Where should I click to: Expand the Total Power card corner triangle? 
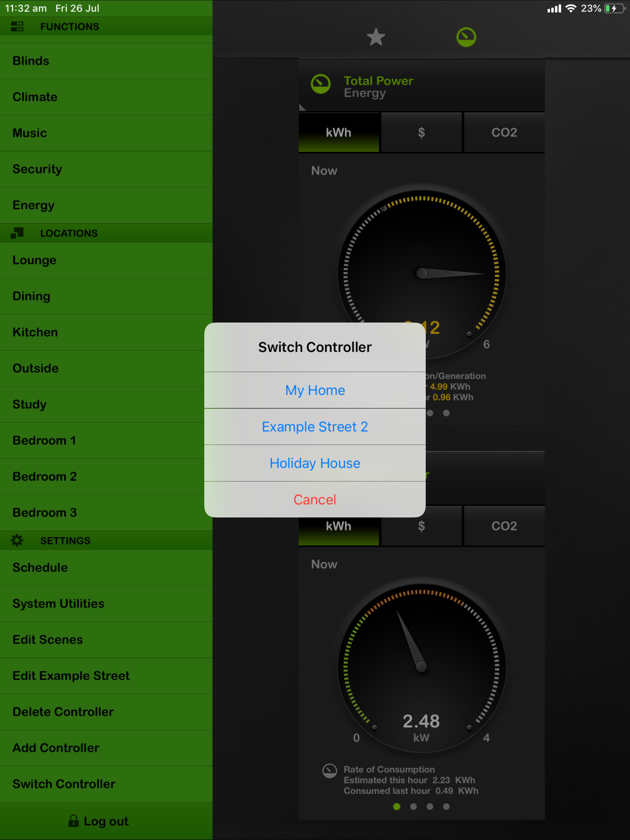pyautogui.click(x=302, y=108)
